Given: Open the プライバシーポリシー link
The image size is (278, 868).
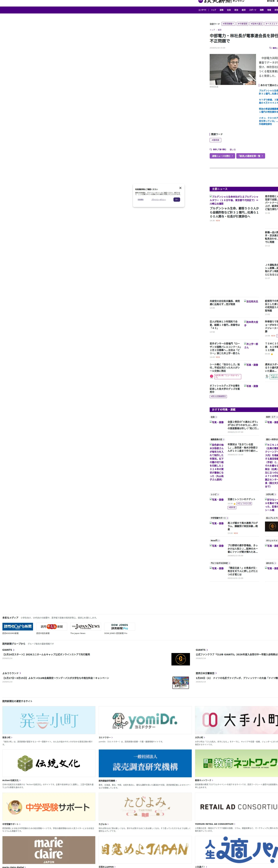Looking at the screenshot, I should tap(159, 199).
